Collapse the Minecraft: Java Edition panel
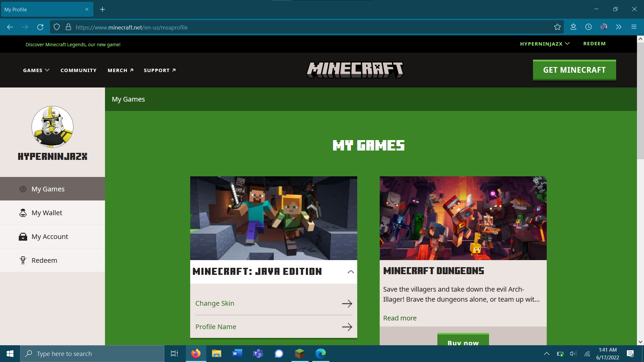The image size is (644, 362). [x=351, y=272]
